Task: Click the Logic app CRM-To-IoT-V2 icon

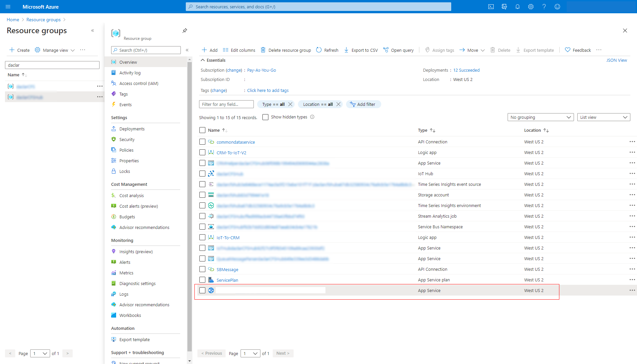Action: coord(211,152)
